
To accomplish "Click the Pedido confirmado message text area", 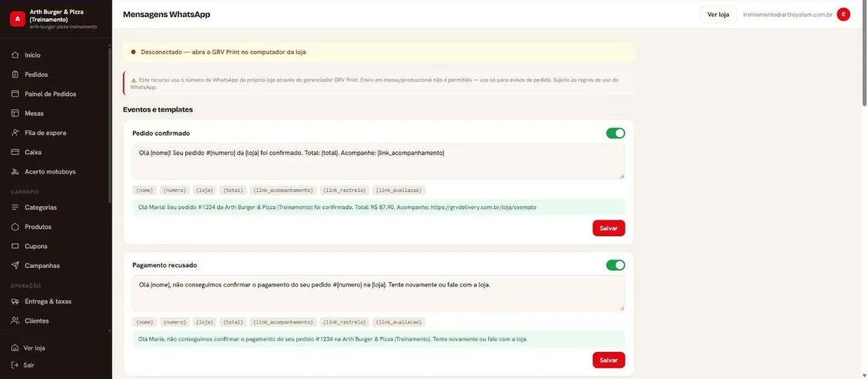I will (x=378, y=161).
